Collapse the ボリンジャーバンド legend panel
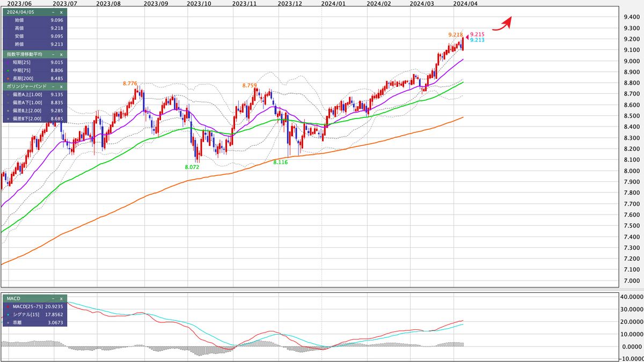The width and height of the screenshot is (644, 362). coord(53,86)
